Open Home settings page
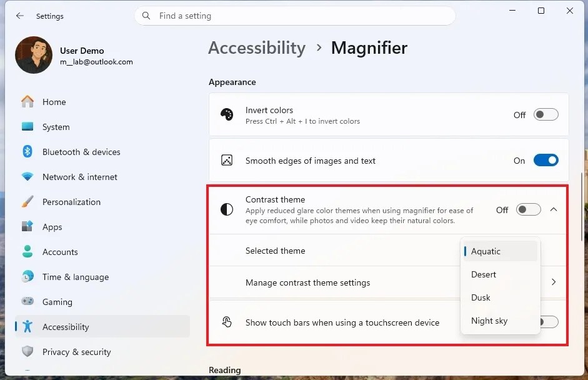The height and width of the screenshot is (380, 588). tap(54, 102)
